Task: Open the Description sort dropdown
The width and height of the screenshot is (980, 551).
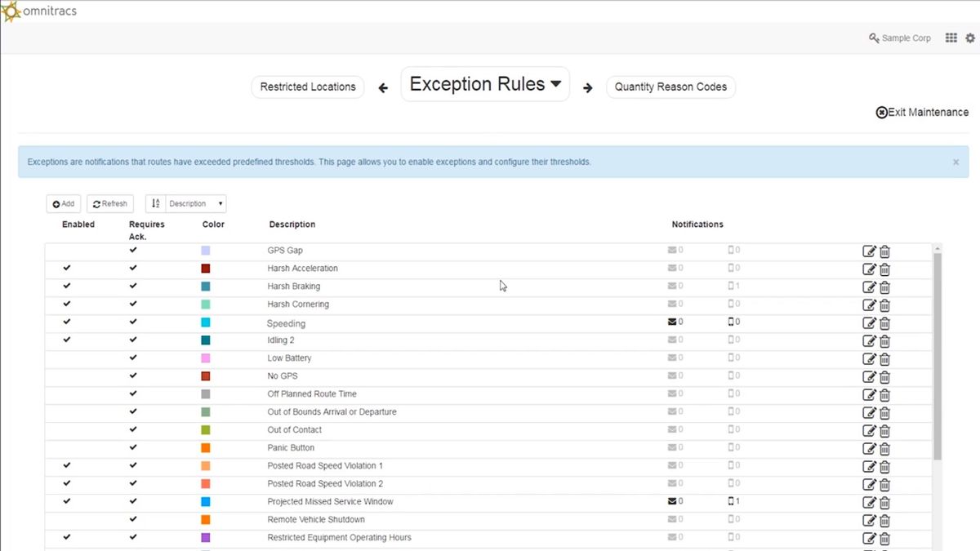Action: tap(196, 204)
